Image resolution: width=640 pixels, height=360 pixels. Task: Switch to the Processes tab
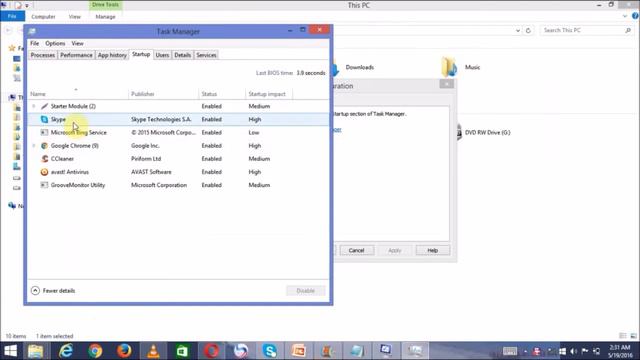[43, 55]
